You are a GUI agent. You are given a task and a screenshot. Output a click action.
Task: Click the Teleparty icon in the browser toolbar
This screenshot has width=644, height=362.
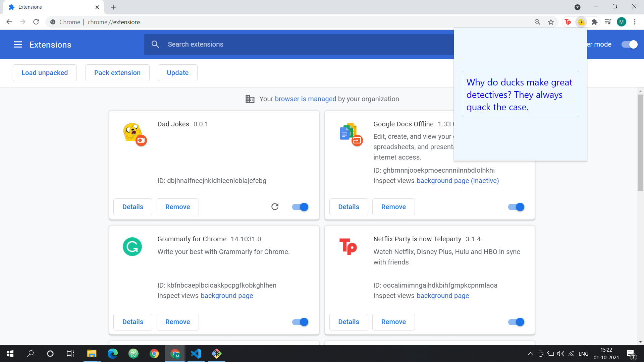(568, 22)
